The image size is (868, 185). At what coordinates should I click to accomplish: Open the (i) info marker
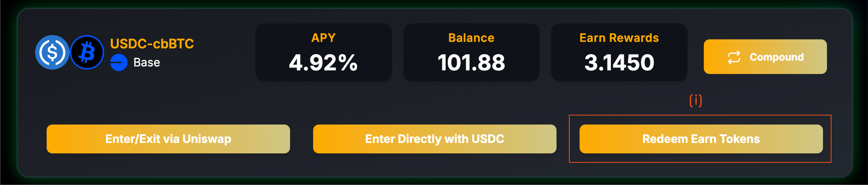[696, 100]
